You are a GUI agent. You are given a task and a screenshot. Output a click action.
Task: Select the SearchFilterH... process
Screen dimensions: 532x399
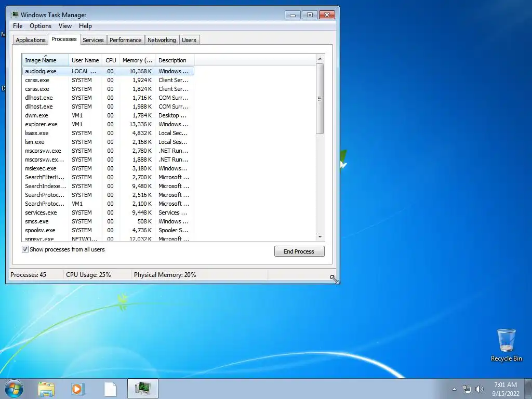[x=108, y=177]
